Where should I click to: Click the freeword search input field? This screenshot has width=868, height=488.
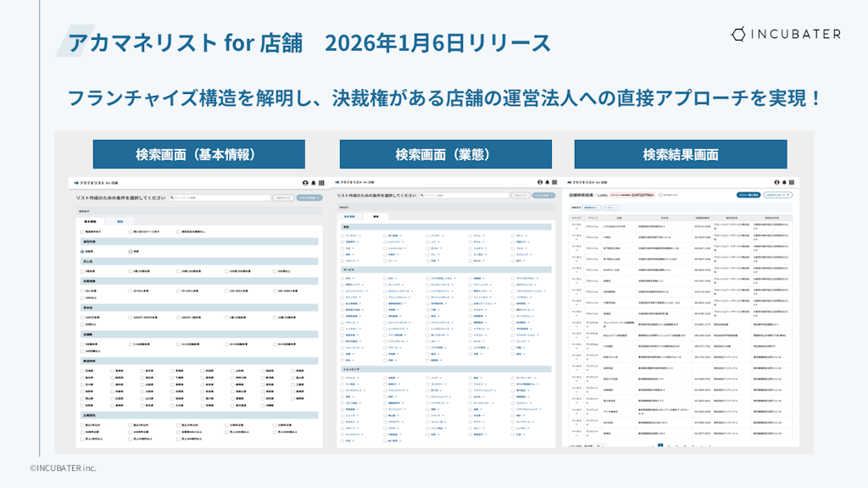[x=219, y=197]
